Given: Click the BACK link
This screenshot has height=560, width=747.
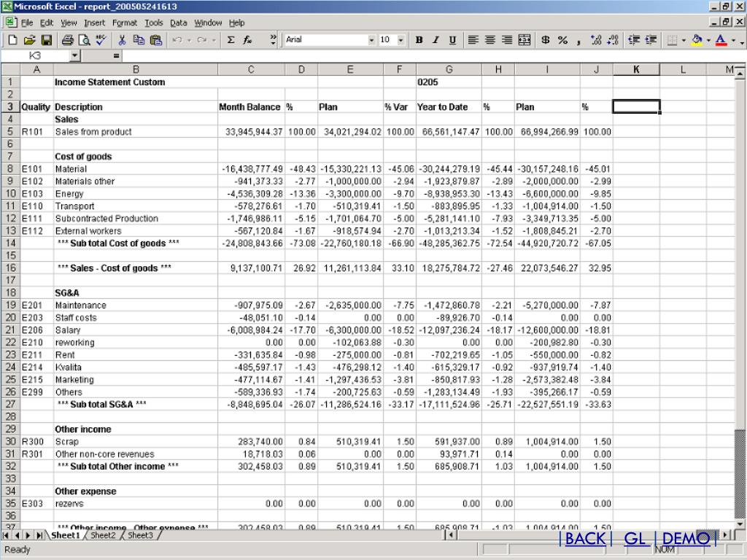Looking at the screenshot, I should (585, 539).
